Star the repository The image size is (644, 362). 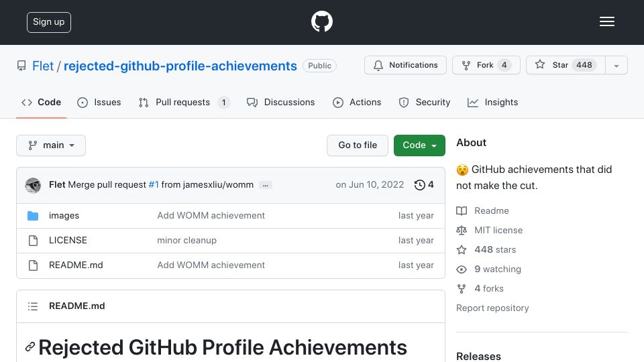[566, 65]
